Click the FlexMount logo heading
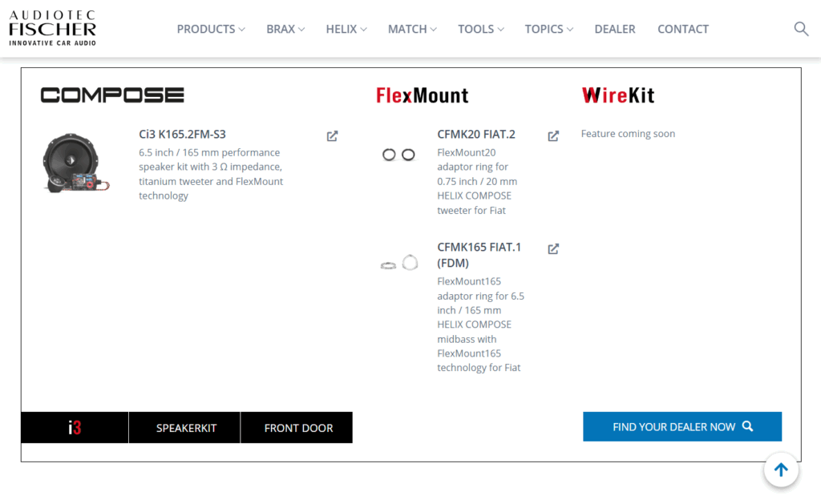 tap(422, 96)
